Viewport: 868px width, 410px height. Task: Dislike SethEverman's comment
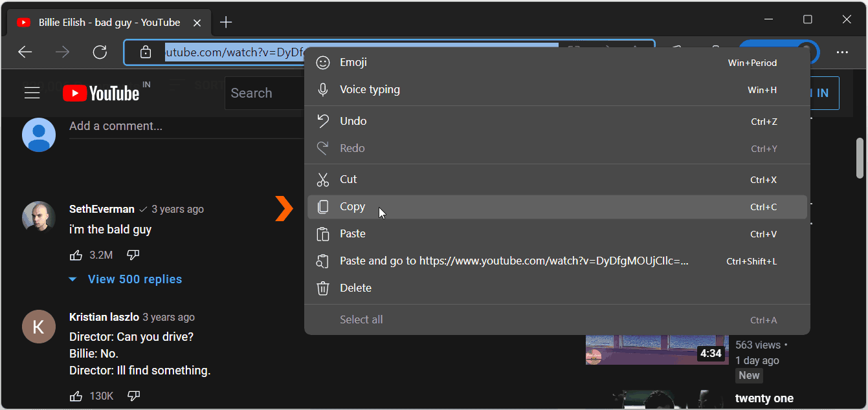[x=133, y=255]
